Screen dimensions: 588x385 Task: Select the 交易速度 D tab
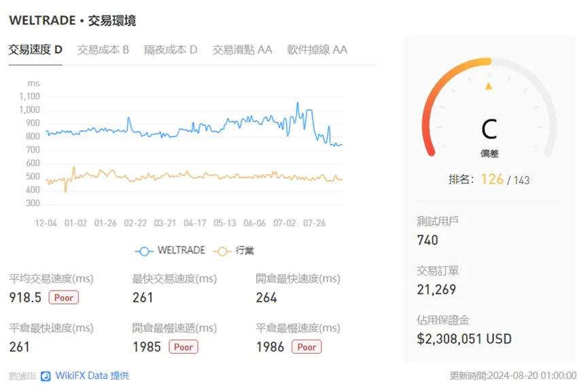[35, 50]
